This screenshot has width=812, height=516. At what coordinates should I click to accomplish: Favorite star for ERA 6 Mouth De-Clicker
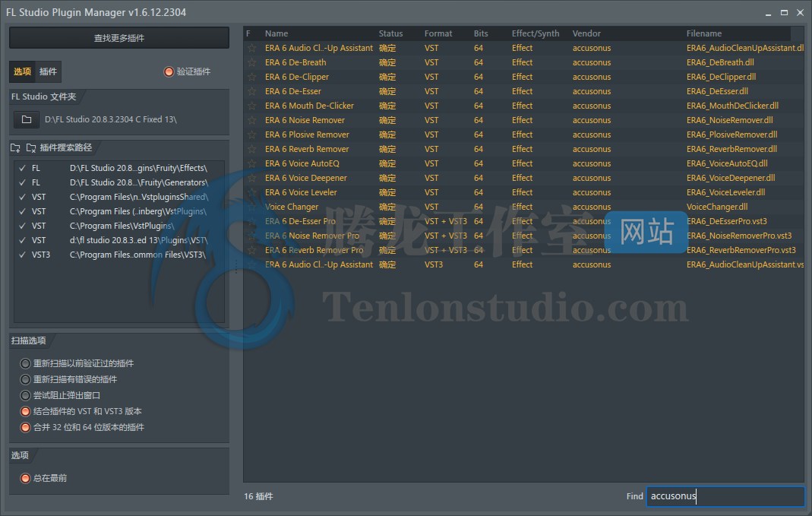251,106
